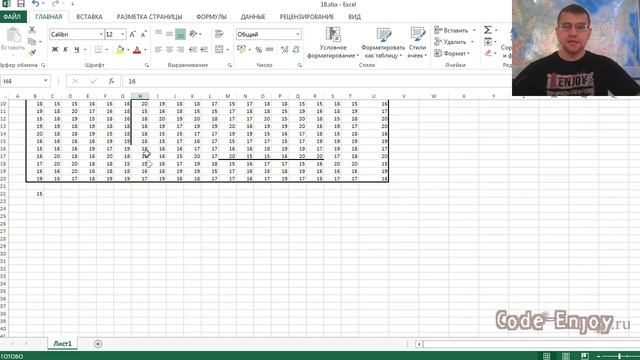Toggle Bold (Ж) formatting

point(55,50)
